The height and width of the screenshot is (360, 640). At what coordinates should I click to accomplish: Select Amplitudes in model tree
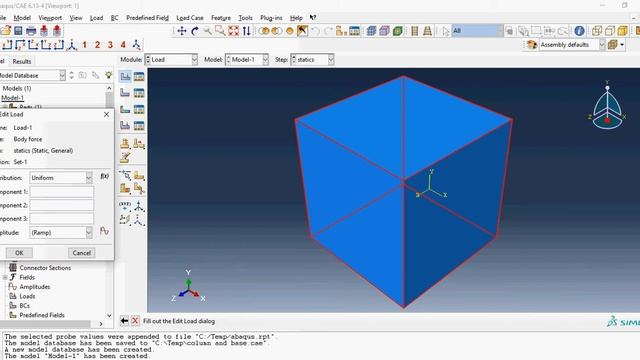coord(35,287)
